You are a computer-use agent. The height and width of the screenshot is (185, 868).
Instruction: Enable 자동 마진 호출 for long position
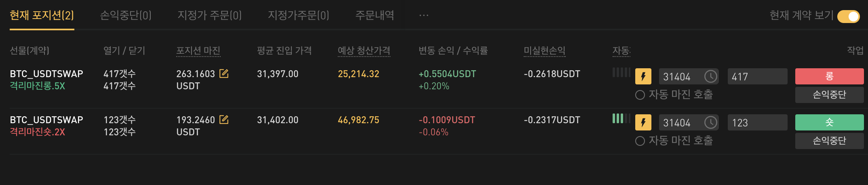pyautogui.click(x=640, y=95)
